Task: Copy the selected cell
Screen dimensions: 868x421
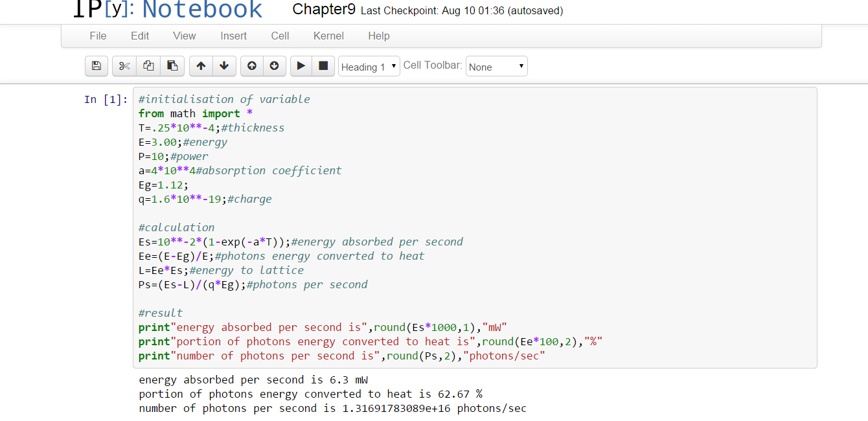Action: [148, 66]
